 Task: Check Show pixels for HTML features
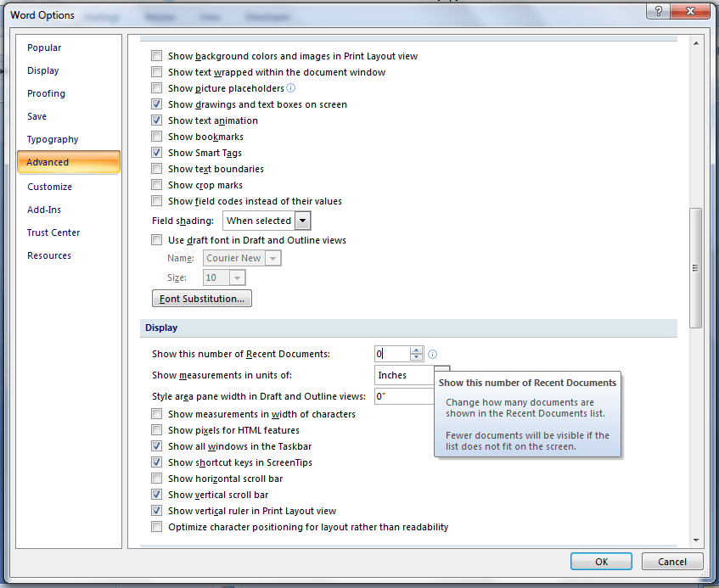tap(157, 430)
